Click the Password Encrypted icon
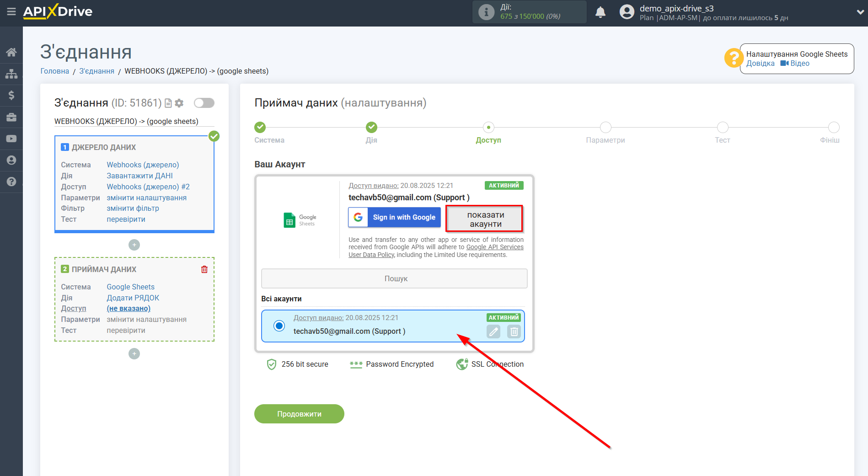Image resolution: width=868 pixels, height=476 pixels. coord(356,364)
